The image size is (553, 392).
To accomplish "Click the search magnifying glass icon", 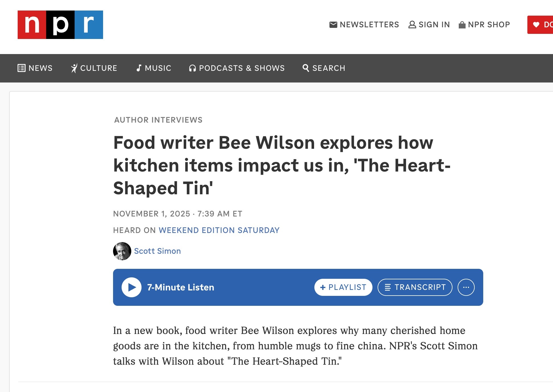I will coord(306,68).
